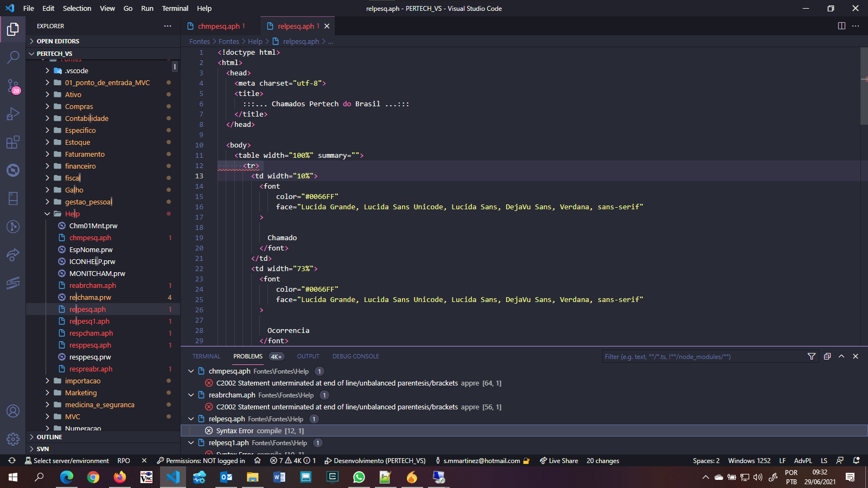This screenshot has height=488, width=868.
Task: Open the Extensions view
Action: click(13, 142)
